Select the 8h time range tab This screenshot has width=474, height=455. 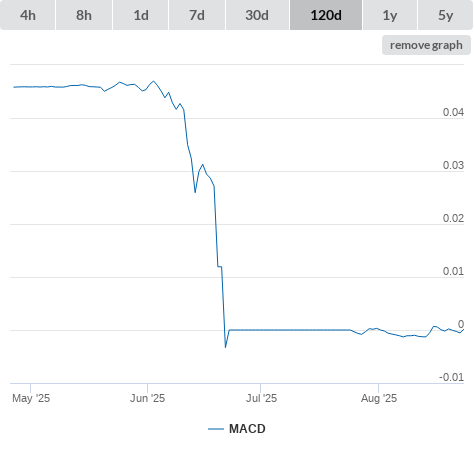[84, 15]
